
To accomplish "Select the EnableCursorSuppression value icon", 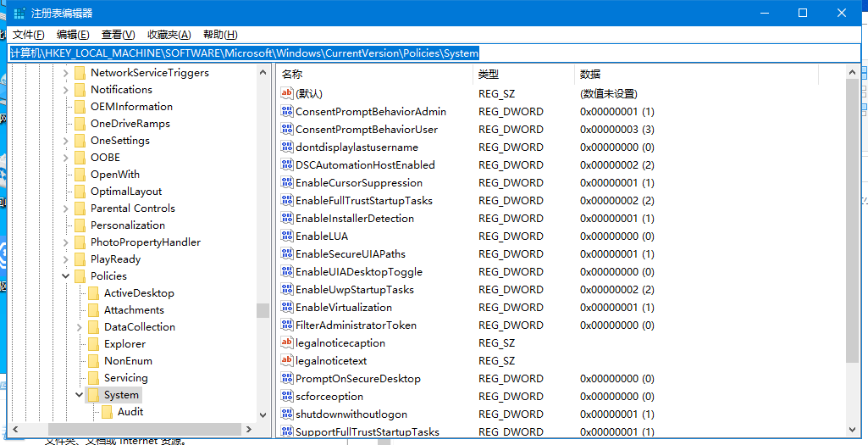I will click(x=287, y=182).
